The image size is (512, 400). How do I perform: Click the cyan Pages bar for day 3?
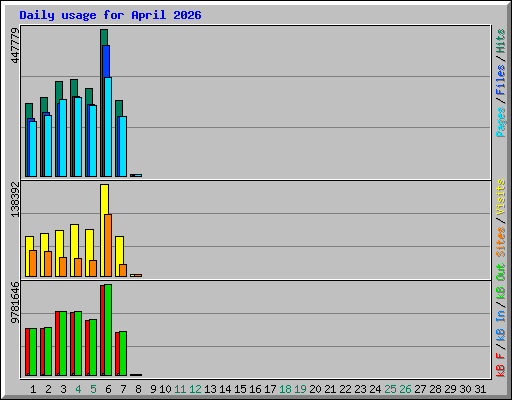[x=63, y=138]
